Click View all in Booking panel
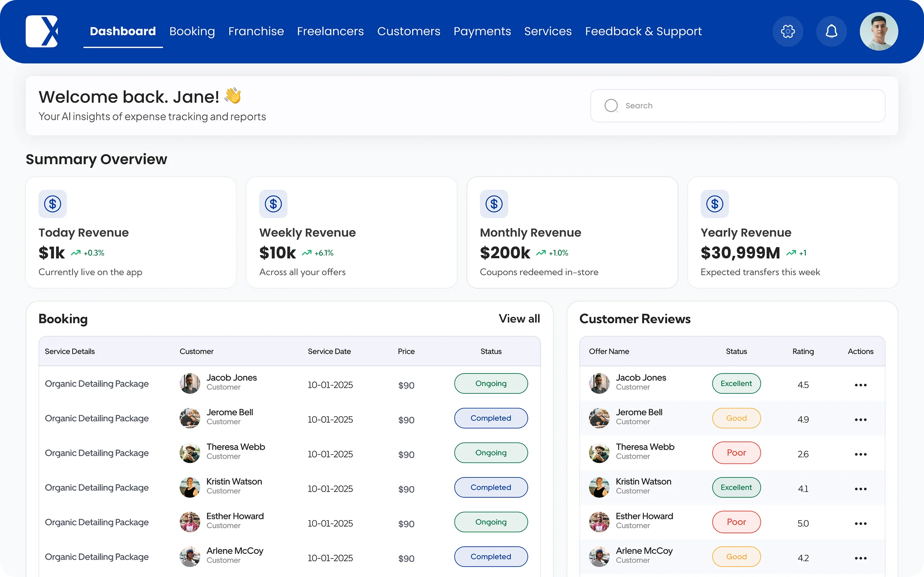924x577 pixels. click(519, 319)
